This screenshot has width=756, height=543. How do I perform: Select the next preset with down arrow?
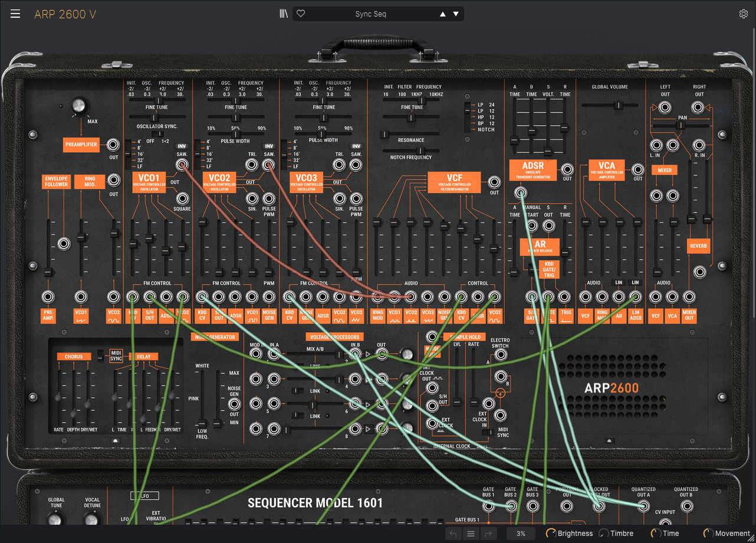455,14
